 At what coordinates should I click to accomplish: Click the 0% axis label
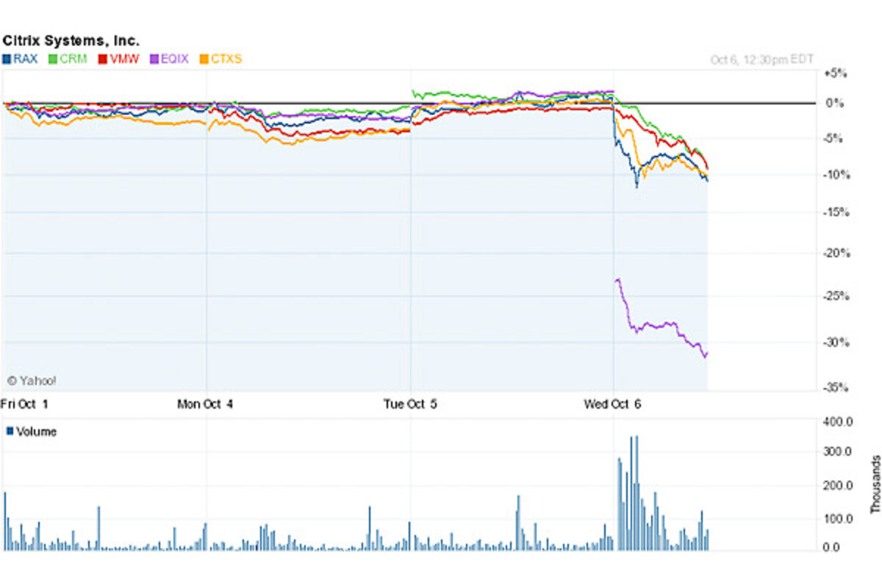[x=836, y=103]
